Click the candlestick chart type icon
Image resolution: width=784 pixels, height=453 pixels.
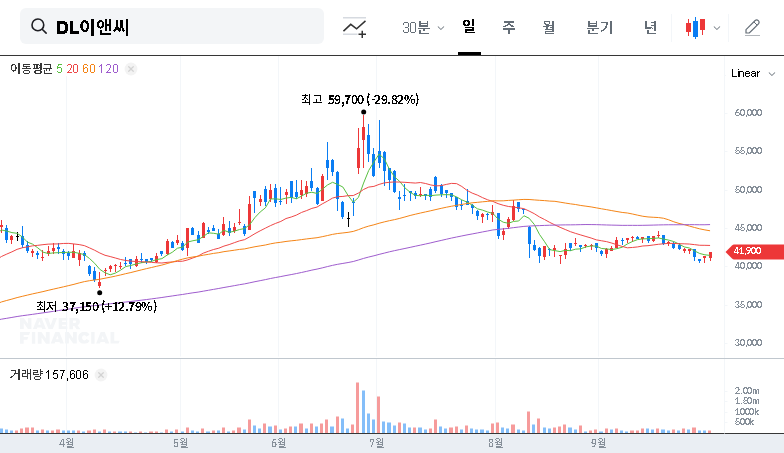point(696,28)
